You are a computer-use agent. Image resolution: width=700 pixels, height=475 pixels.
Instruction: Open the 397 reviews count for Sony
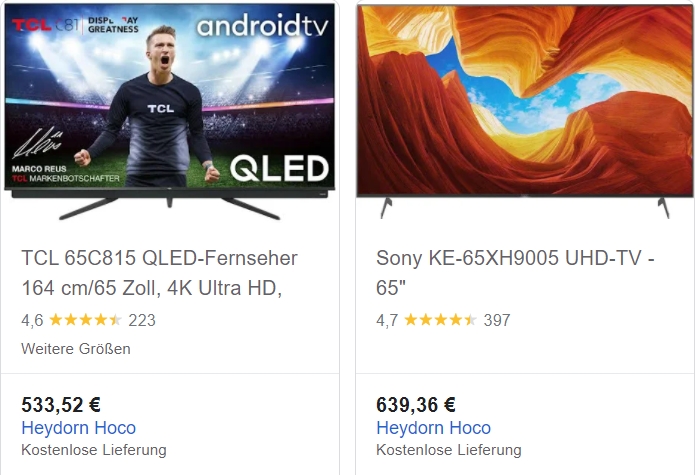497,320
